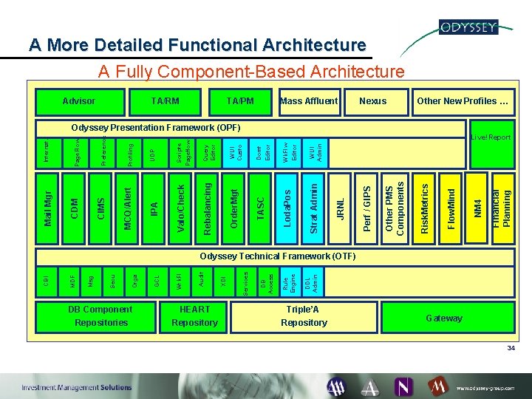Open the www.odyssey-group.com link
The width and height of the screenshot is (532, 399).
tap(485, 388)
